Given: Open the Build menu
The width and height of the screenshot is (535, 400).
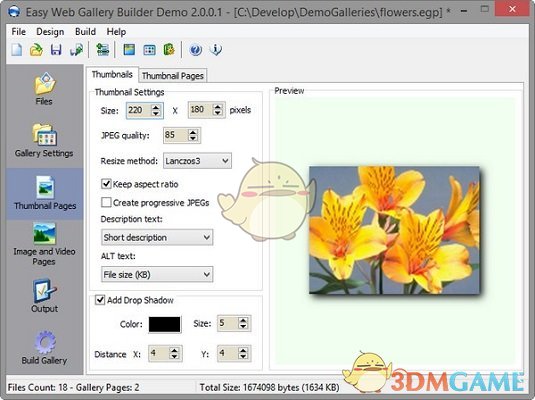Looking at the screenshot, I should [85, 32].
